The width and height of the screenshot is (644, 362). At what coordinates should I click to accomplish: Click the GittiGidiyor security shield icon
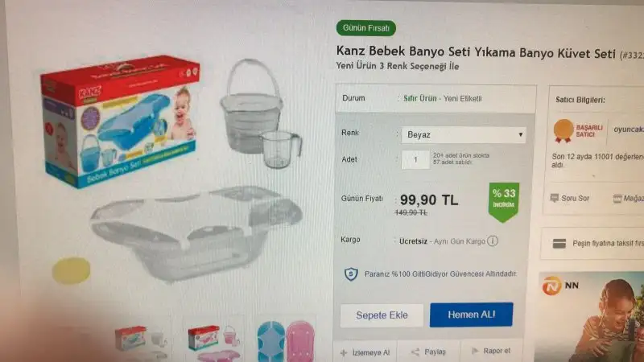click(351, 274)
